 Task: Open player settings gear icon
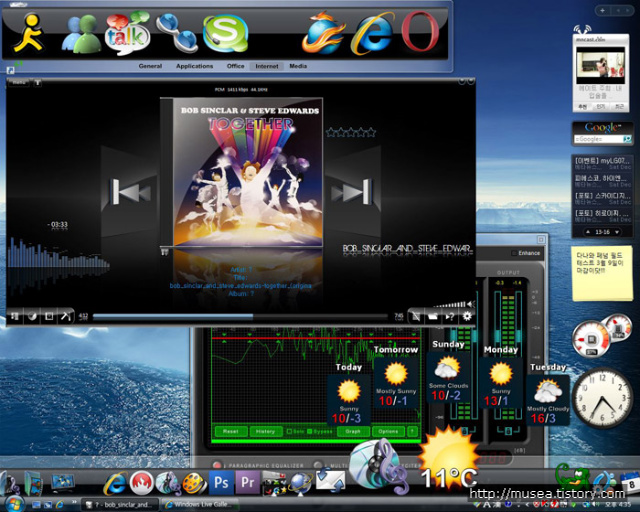pyautogui.click(x=467, y=316)
